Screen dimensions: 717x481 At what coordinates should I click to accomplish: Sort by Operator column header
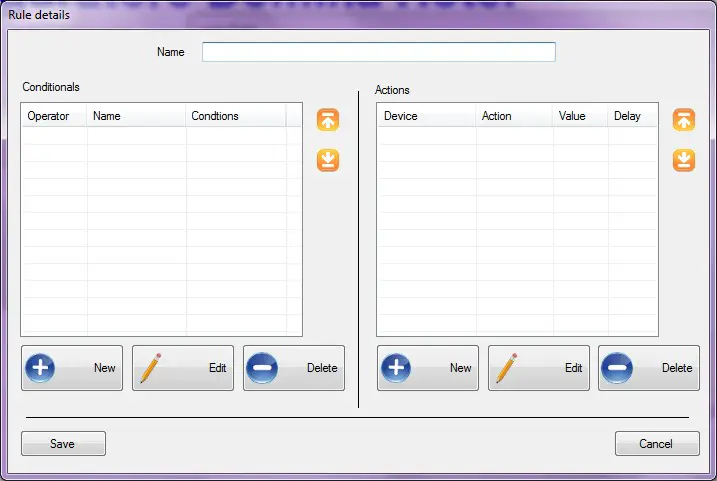[x=54, y=116]
